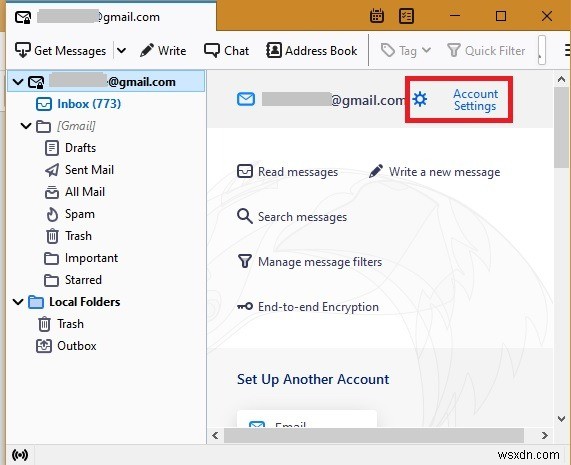Click the Address Book contact icon
The height and width of the screenshot is (465, 571).
274,50
